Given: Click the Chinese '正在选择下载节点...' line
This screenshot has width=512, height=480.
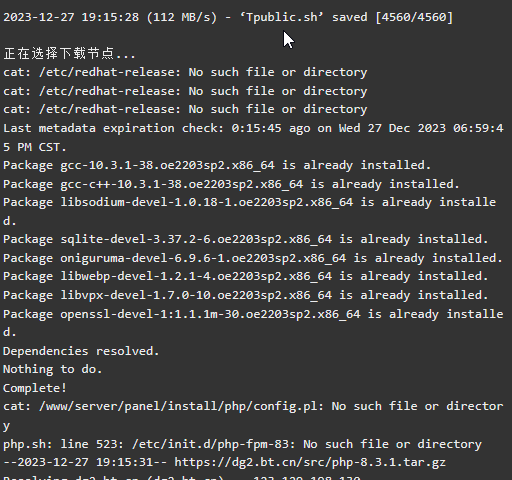Looking at the screenshot, I should (x=69, y=53).
